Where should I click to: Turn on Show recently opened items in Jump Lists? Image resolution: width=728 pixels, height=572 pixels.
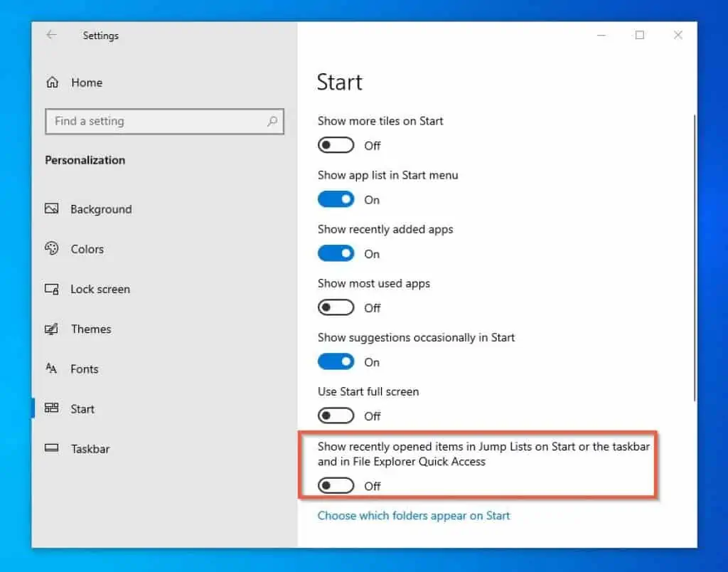(x=336, y=485)
